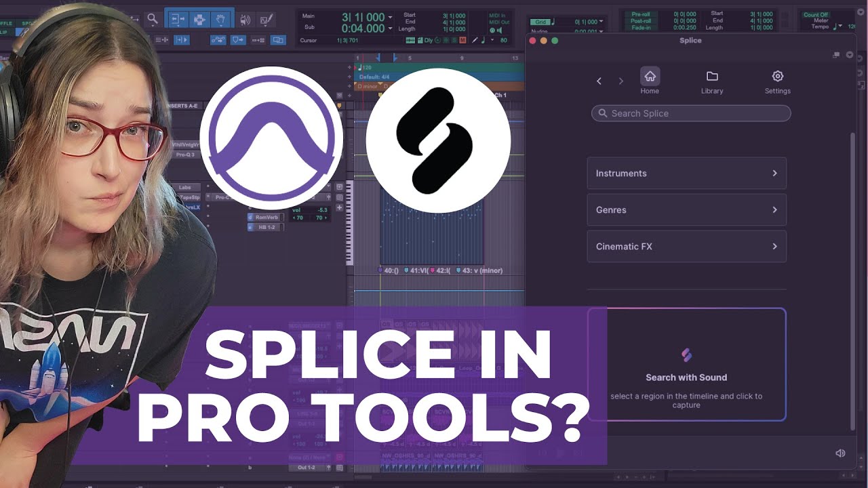The image size is (868, 488).
Task: Open the Splice Settings tab
Action: [x=778, y=82]
